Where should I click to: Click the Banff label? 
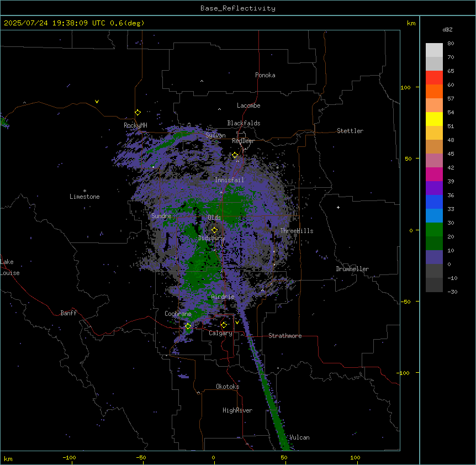pyautogui.click(x=68, y=313)
